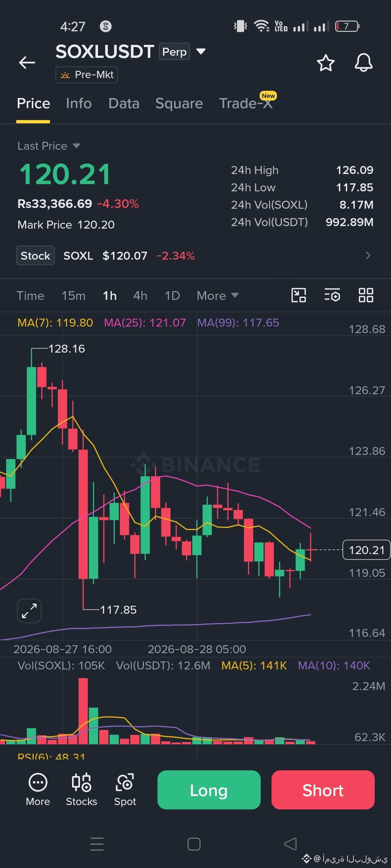Switch to the Square tab
This screenshot has height=868, width=391.
point(179,103)
